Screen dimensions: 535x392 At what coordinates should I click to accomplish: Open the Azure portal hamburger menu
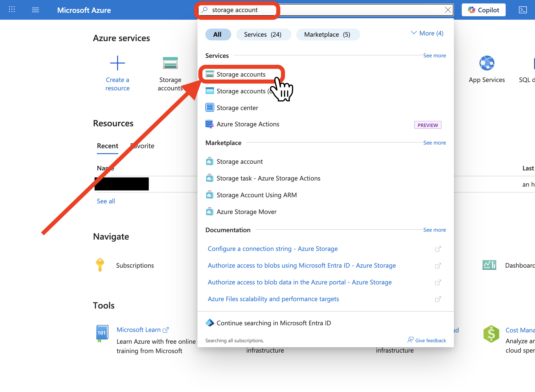pyautogui.click(x=36, y=10)
